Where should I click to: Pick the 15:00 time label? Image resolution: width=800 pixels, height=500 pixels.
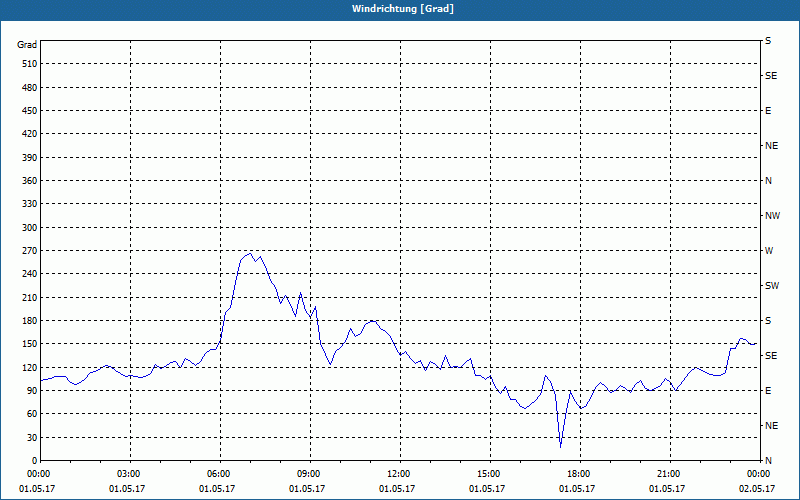[490, 474]
